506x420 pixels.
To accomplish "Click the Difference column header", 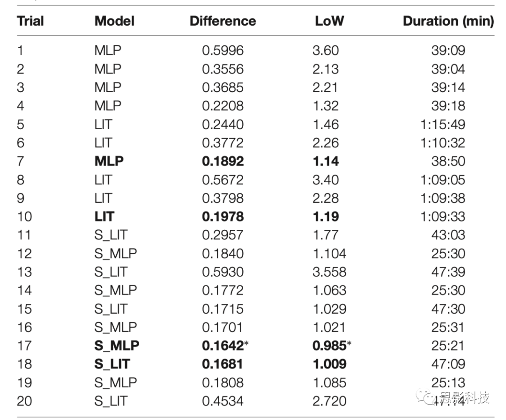I will (x=223, y=21).
